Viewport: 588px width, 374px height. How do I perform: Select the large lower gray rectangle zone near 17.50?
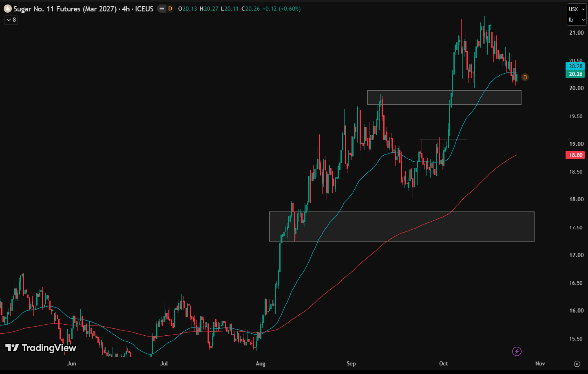(402, 227)
